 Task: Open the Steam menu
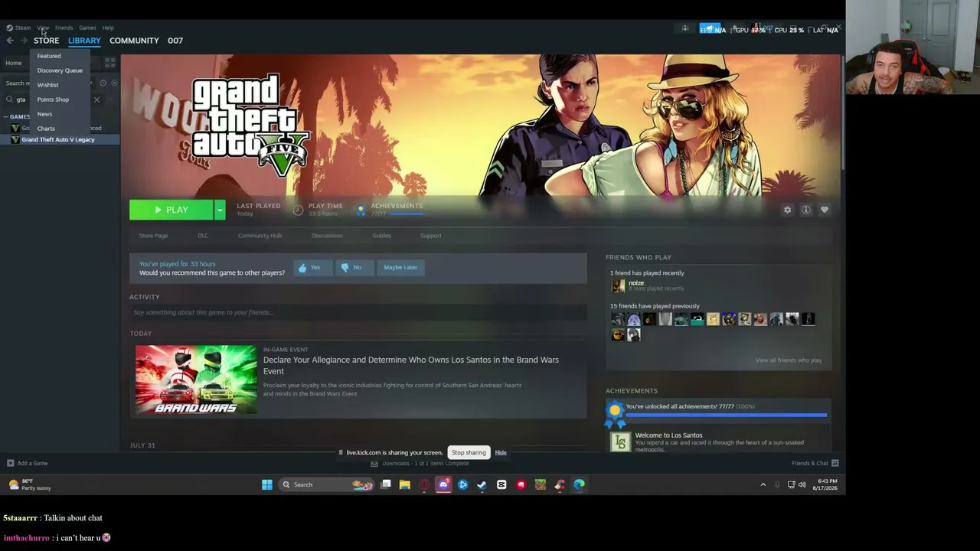pyautogui.click(x=23, y=28)
